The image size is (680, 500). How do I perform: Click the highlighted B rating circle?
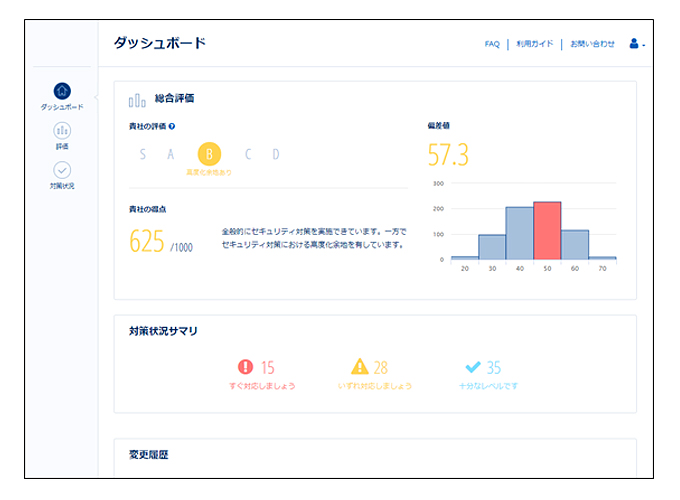click(x=209, y=154)
